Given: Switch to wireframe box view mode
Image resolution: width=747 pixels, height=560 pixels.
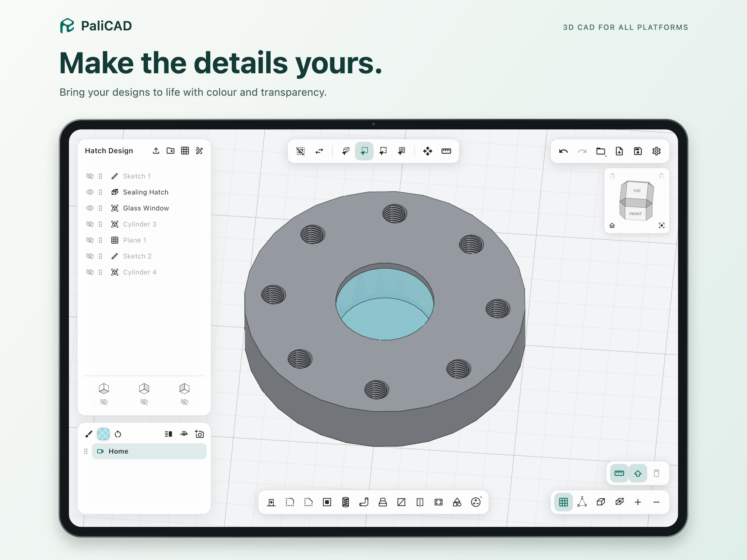Looking at the screenshot, I should (619, 502).
